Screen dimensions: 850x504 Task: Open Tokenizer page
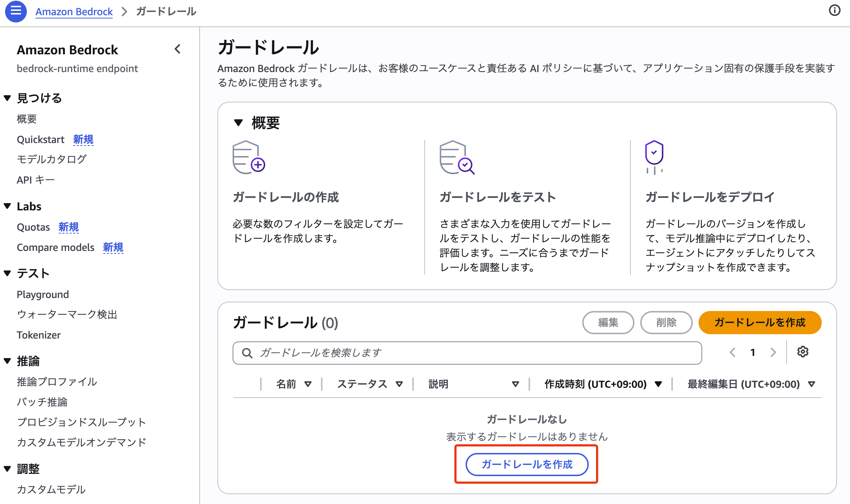point(39,335)
